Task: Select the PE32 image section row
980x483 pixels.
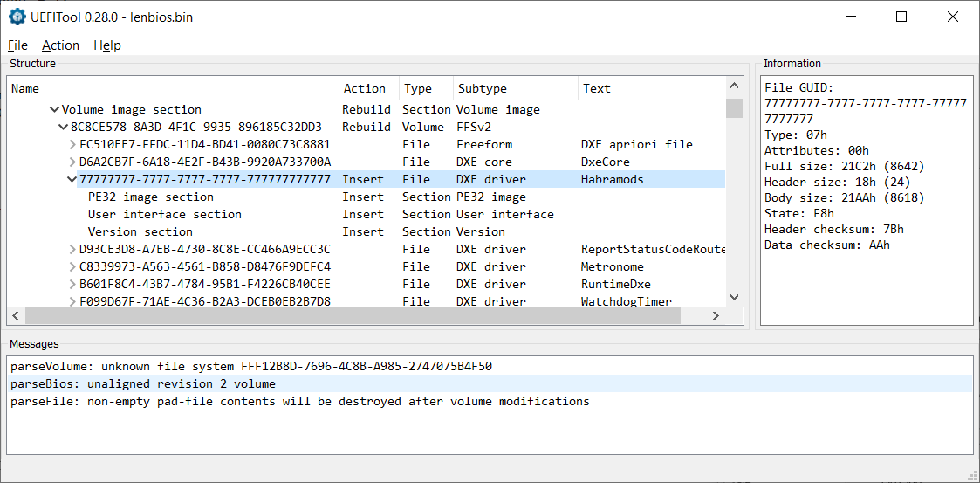Action: [x=150, y=197]
